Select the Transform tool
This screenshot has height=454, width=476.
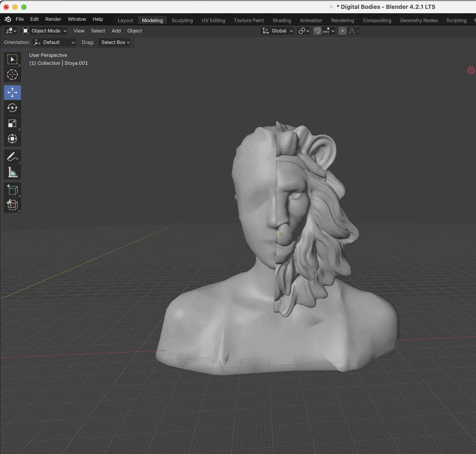12,139
